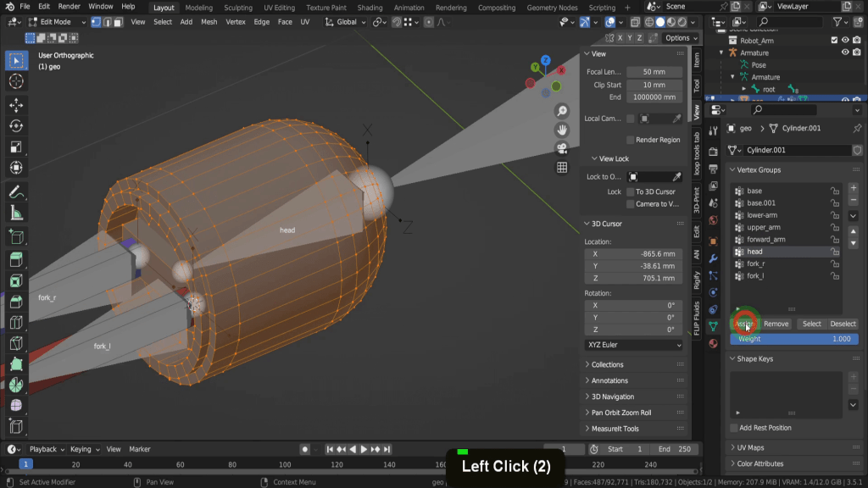Image resolution: width=868 pixels, height=488 pixels.
Task: Open the Shading workspace tab
Action: (370, 8)
